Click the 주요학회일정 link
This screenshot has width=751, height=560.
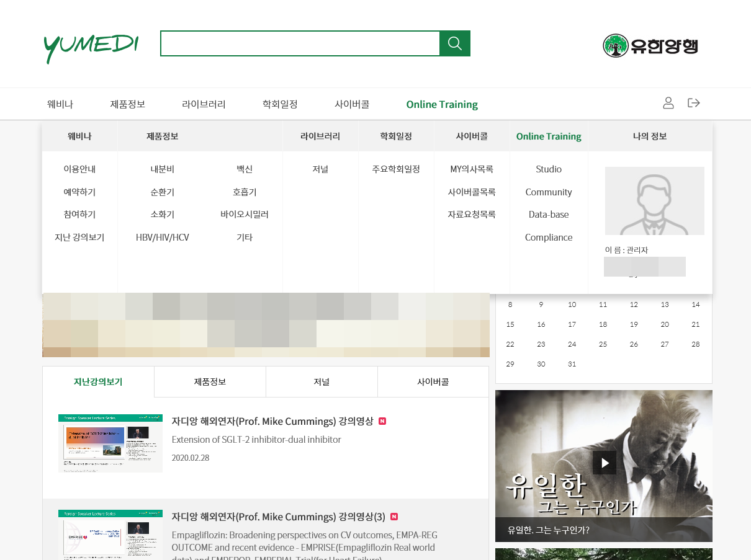396,169
